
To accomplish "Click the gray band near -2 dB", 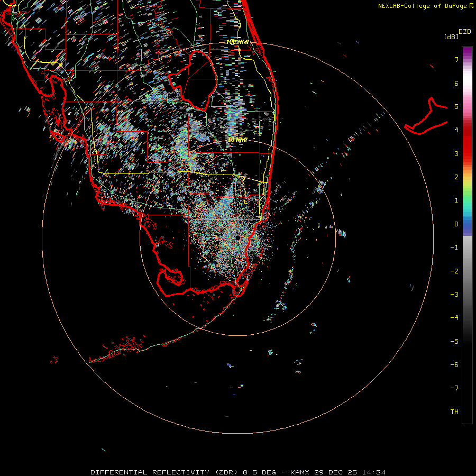I will [x=467, y=271].
